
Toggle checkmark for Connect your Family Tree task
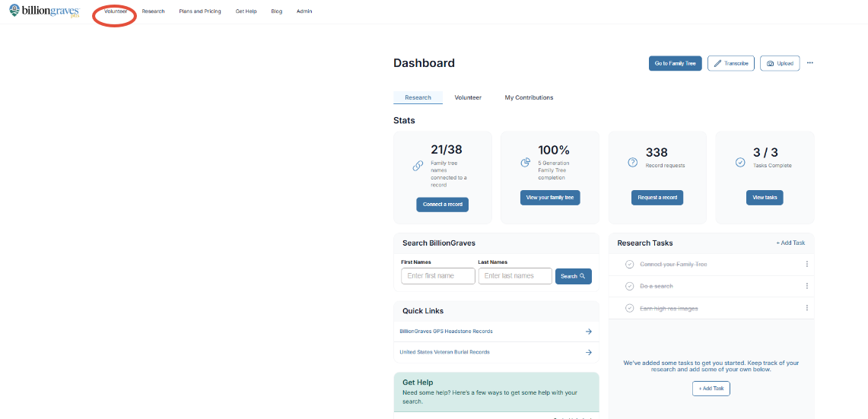tap(629, 264)
